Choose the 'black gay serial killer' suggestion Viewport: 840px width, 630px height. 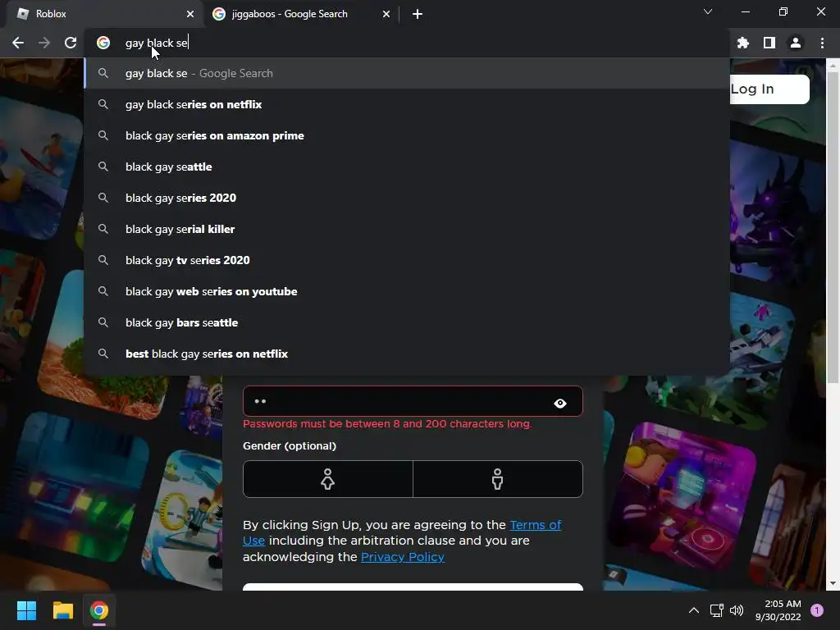coord(407,229)
